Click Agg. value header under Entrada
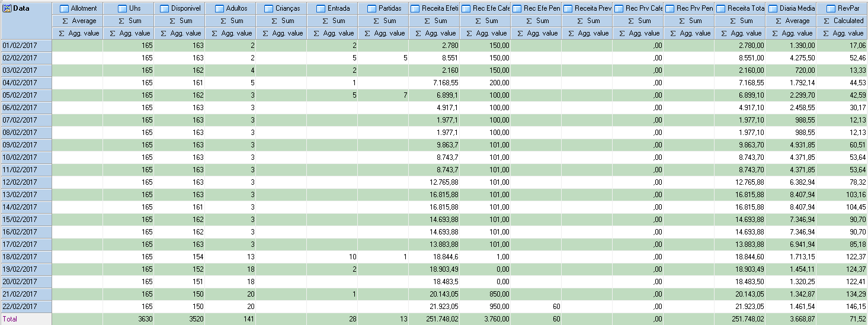Viewport: 868px width, 325px height. (332, 33)
